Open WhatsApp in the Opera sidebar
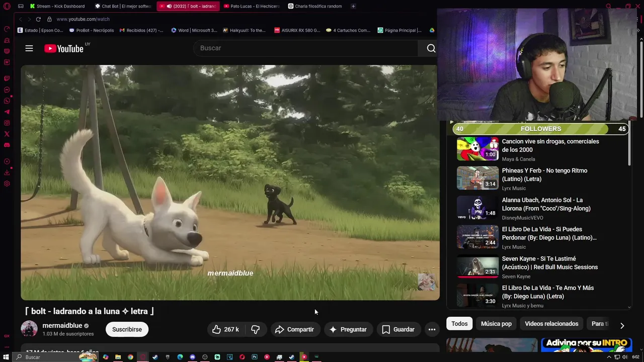Screen dimensions: 644x362 tap(7, 101)
